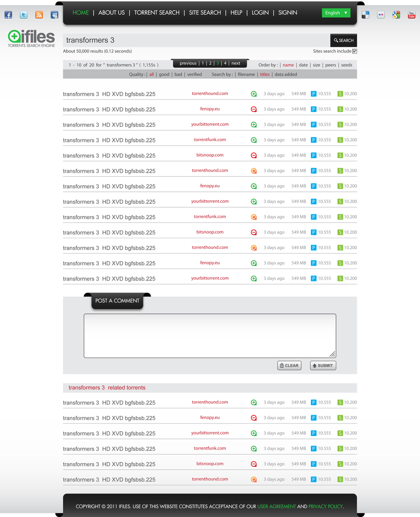Click 'About 50,000 results (0.12 seconds)' text
The height and width of the screenshot is (517, 420).
tap(98, 51)
